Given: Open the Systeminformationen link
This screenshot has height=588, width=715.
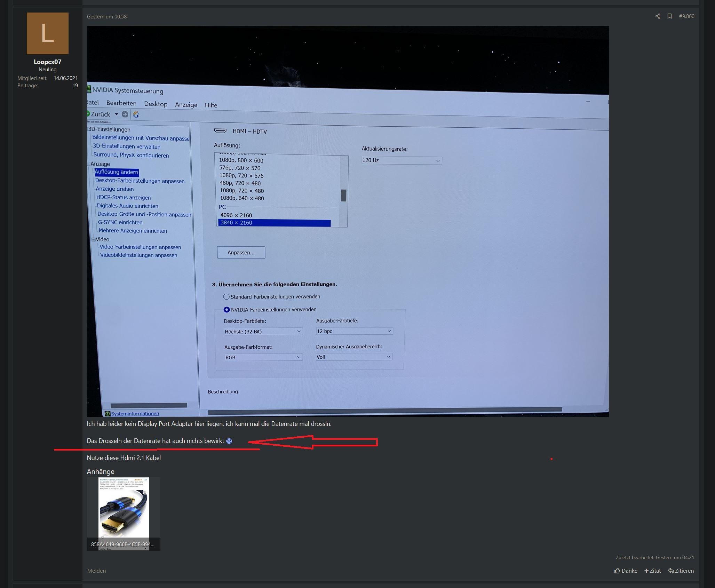Looking at the screenshot, I should pos(135,414).
